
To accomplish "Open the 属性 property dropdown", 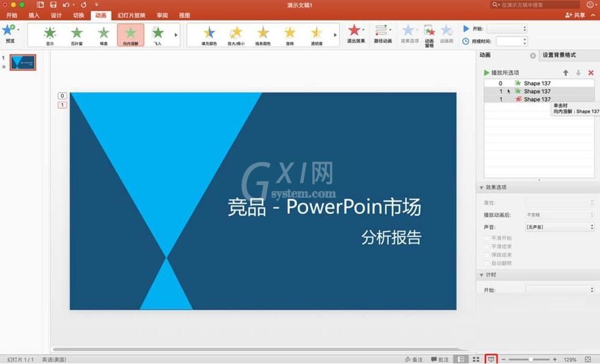I will (x=560, y=203).
